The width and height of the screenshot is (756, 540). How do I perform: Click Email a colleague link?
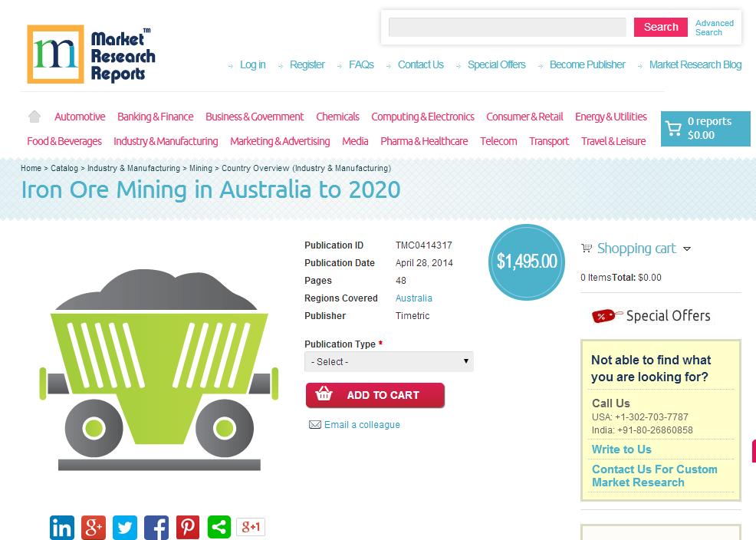[x=362, y=425]
